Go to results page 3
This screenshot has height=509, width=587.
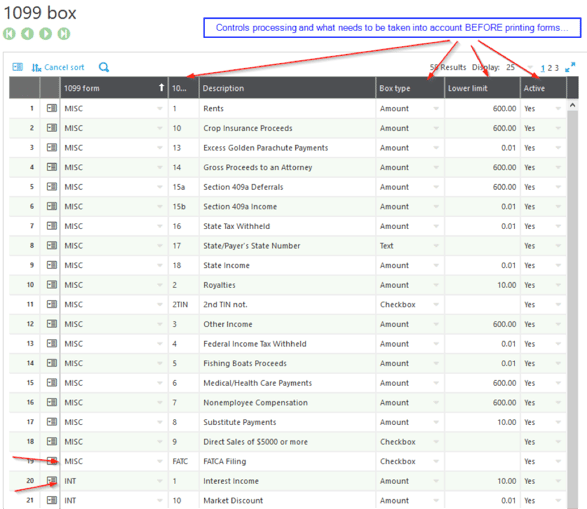557,68
